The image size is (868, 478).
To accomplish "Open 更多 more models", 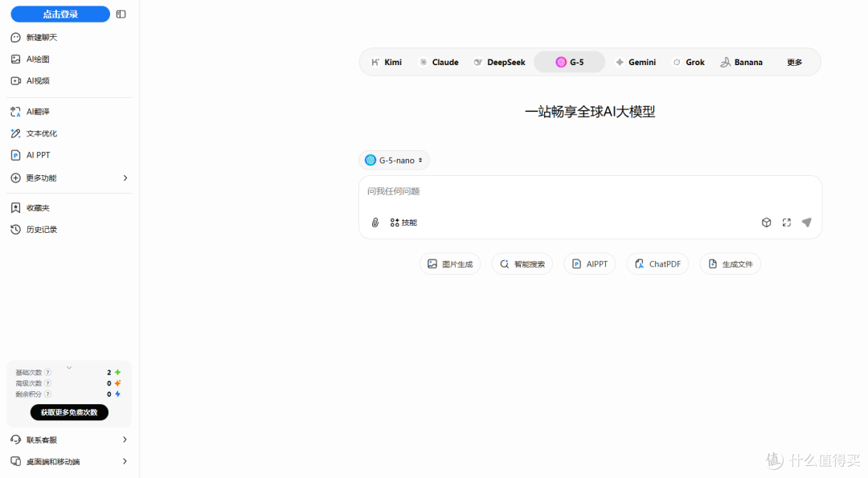I will click(794, 62).
